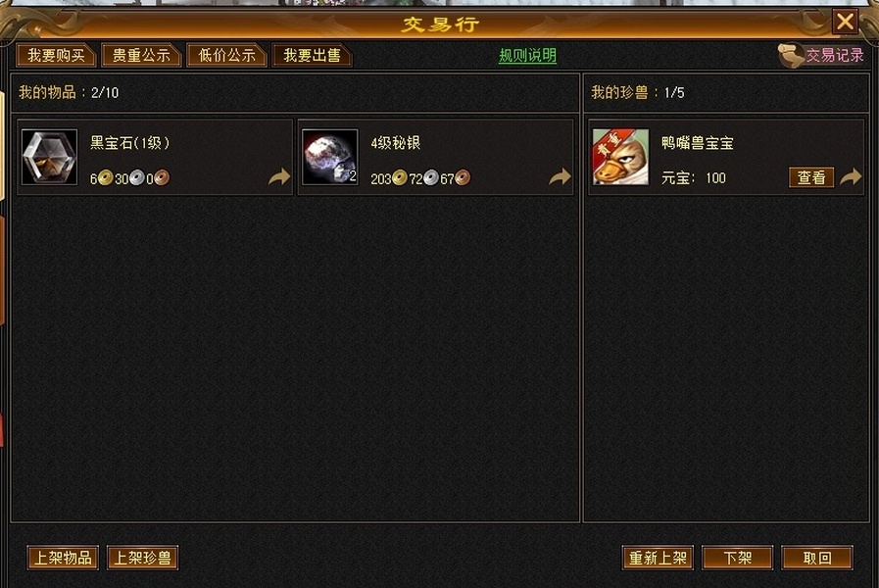This screenshot has width=879, height=588.
Task: Click the 查看 button for 鸭嘴兽宝宝
Action: (x=811, y=177)
